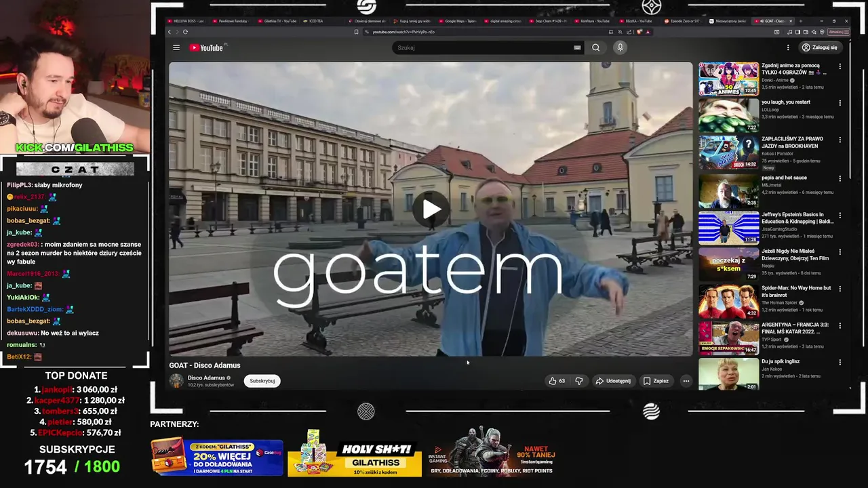Open the Jeffrey's Epstein's Basics video title

pos(797,218)
